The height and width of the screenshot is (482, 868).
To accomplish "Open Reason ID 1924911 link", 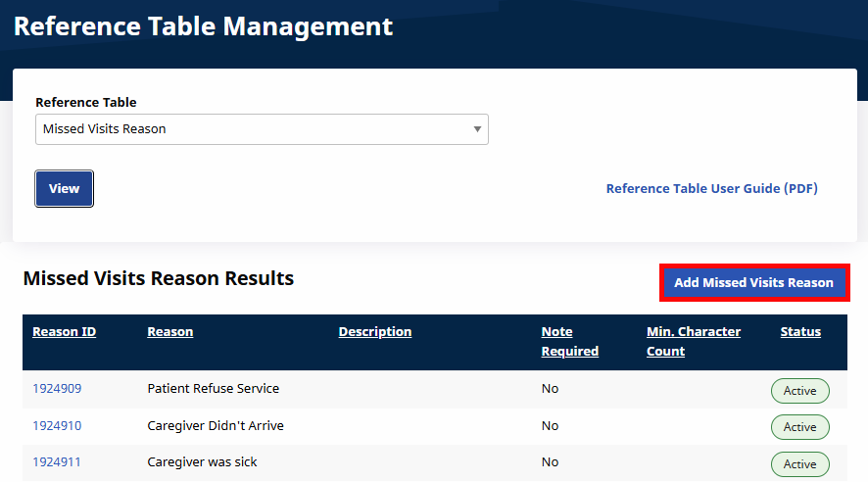I will click(57, 462).
